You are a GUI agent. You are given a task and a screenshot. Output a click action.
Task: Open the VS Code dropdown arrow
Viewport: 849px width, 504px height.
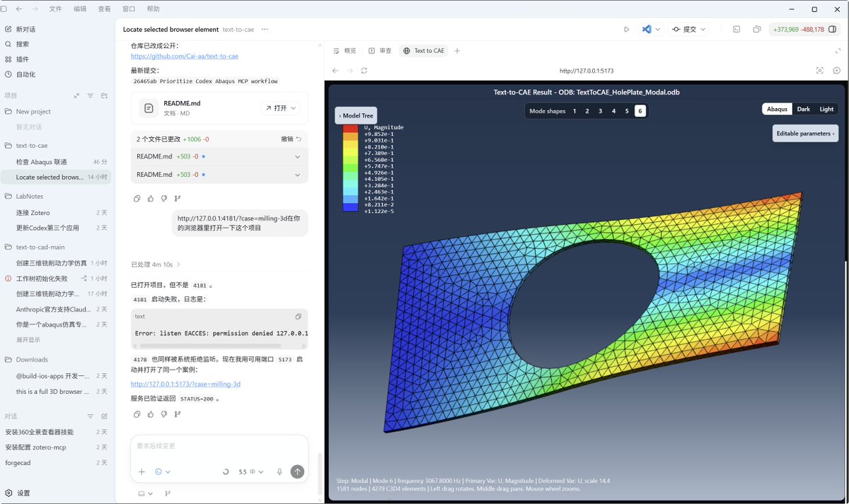(x=658, y=29)
